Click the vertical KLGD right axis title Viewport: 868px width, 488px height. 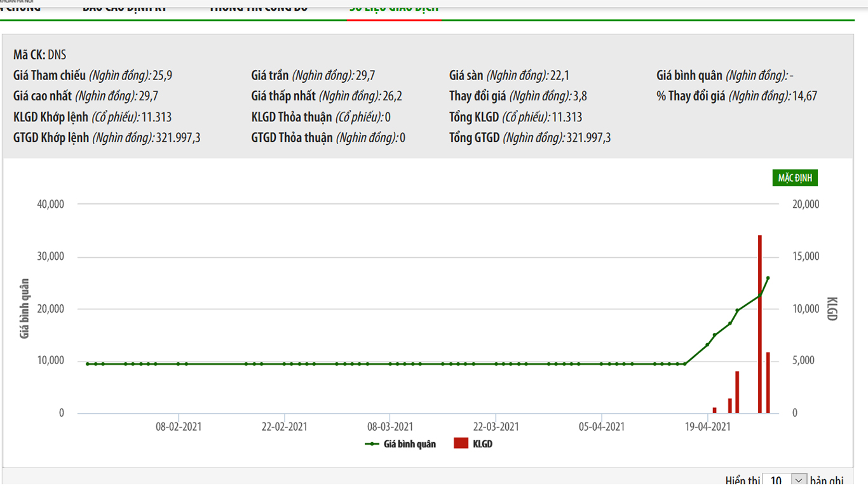[832, 308]
